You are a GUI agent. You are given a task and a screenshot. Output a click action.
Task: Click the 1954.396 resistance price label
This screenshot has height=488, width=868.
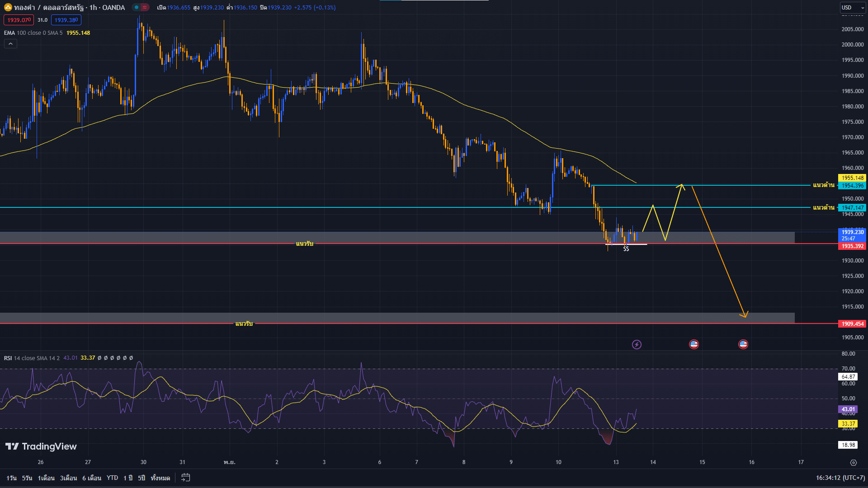point(853,186)
